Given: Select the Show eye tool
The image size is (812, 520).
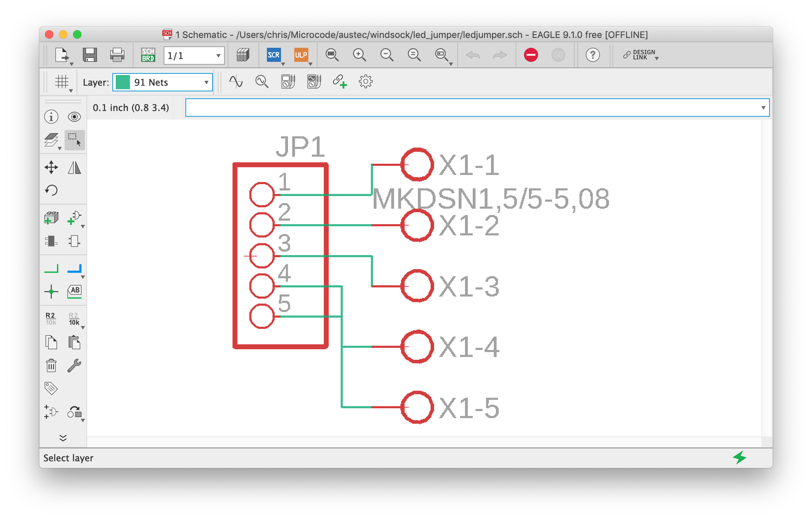Looking at the screenshot, I should point(74,117).
